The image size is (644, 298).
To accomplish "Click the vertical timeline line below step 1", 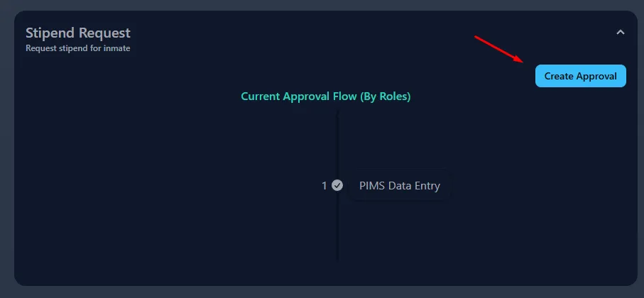I will [337, 227].
